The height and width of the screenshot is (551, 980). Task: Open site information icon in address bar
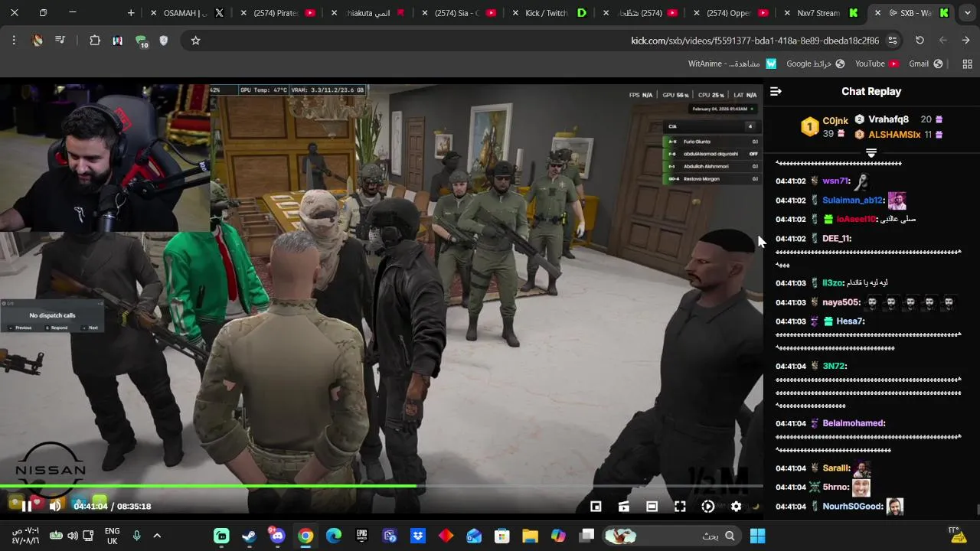pos(893,41)
